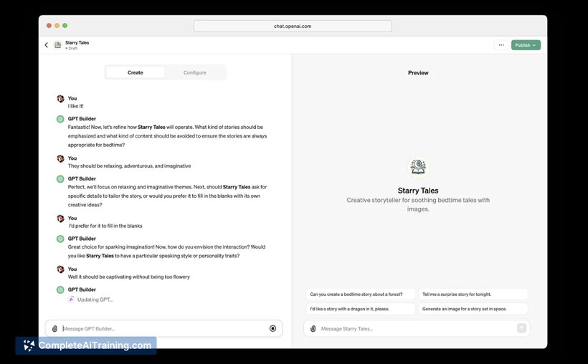588x364 pixels.
Task: Open the three-dots more options menu
Action: [501, 45]
